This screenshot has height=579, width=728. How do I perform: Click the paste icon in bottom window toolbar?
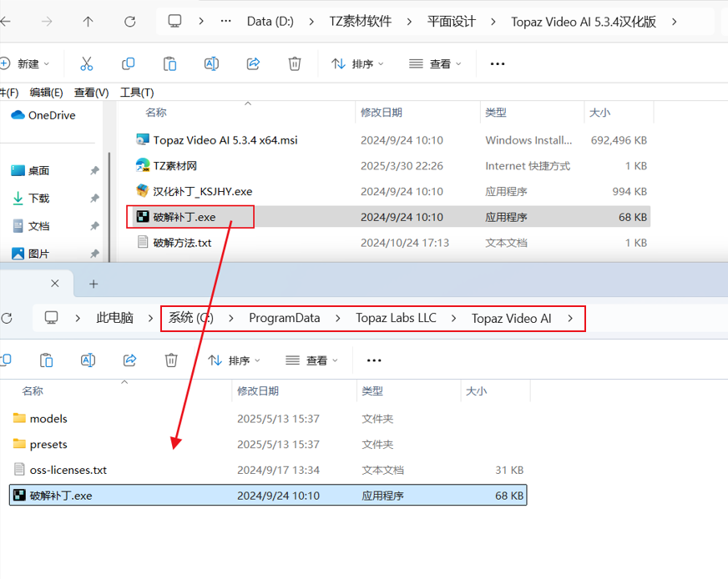click(x=47, y=360)
